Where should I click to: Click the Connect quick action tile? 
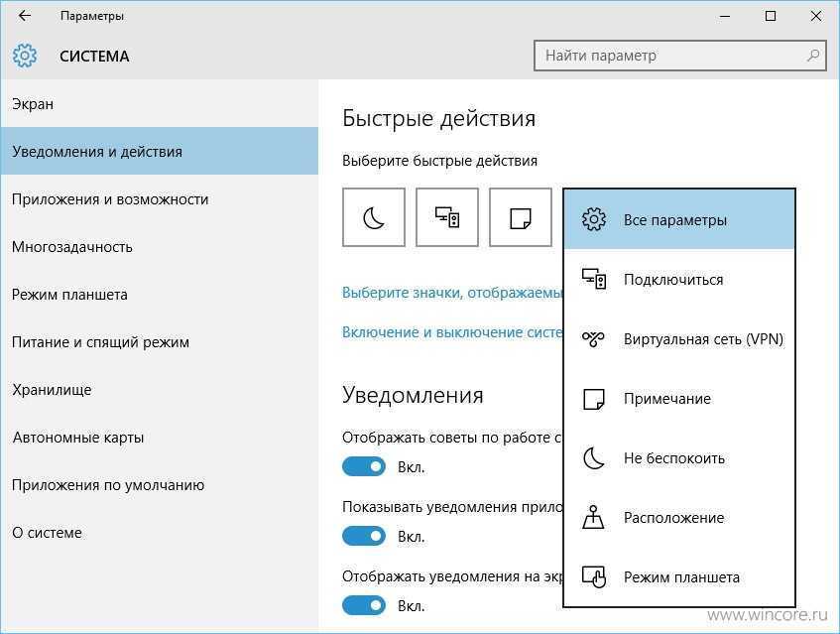(447, 217)
